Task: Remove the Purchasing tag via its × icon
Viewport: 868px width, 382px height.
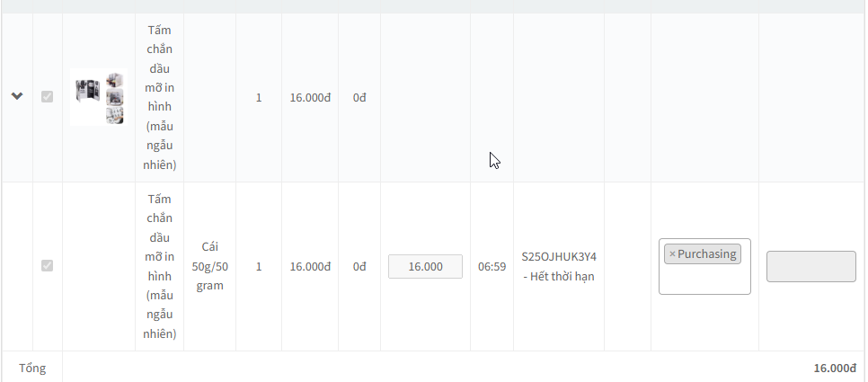Action: 672,254
